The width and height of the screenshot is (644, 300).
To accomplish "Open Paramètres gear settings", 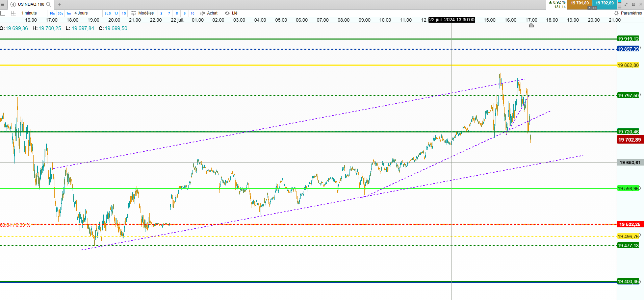I will tap(616, 13).
